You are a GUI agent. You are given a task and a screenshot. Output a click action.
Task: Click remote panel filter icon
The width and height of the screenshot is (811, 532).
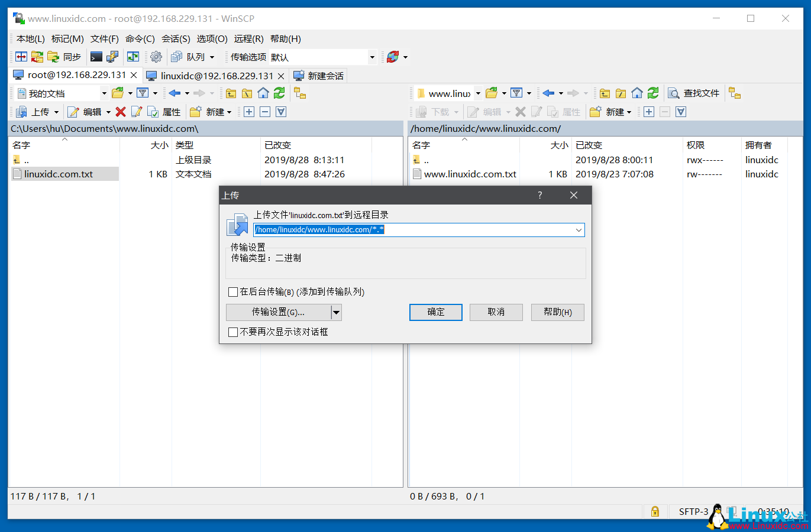tap(516, 93)
